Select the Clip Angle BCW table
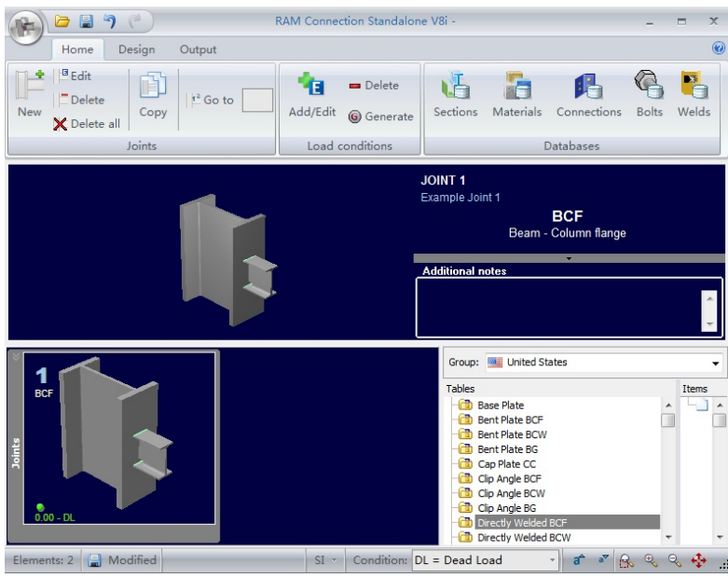The width and height of the screenshot is (728, 578). pyautogui.click(x=501, y=493)
